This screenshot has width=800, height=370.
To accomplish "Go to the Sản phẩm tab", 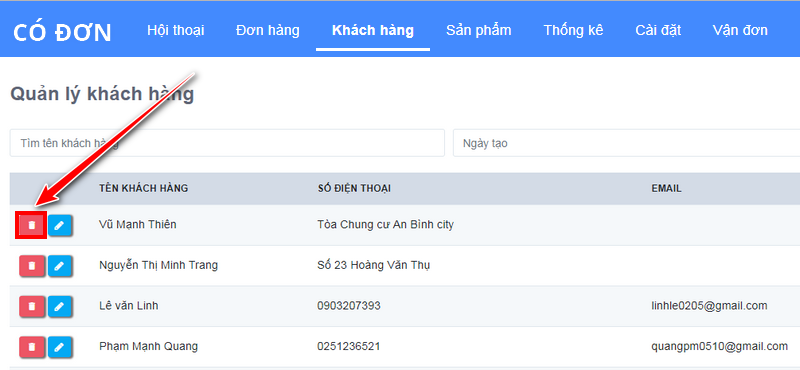I will tap(479, 30).
